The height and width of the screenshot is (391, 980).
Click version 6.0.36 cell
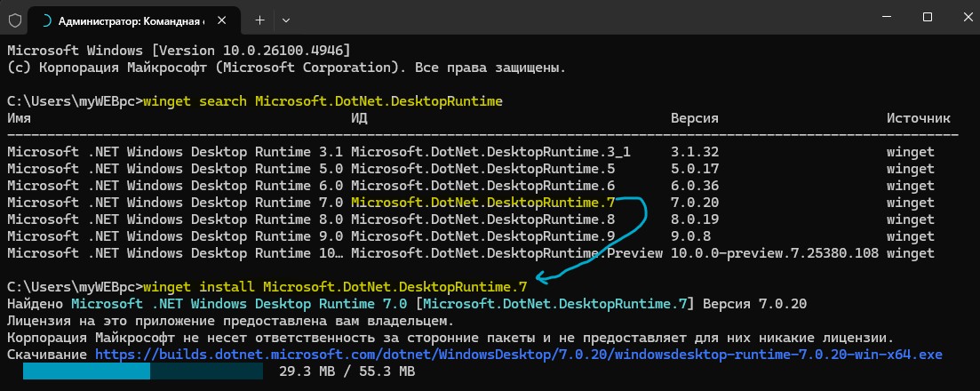point(695,185)
